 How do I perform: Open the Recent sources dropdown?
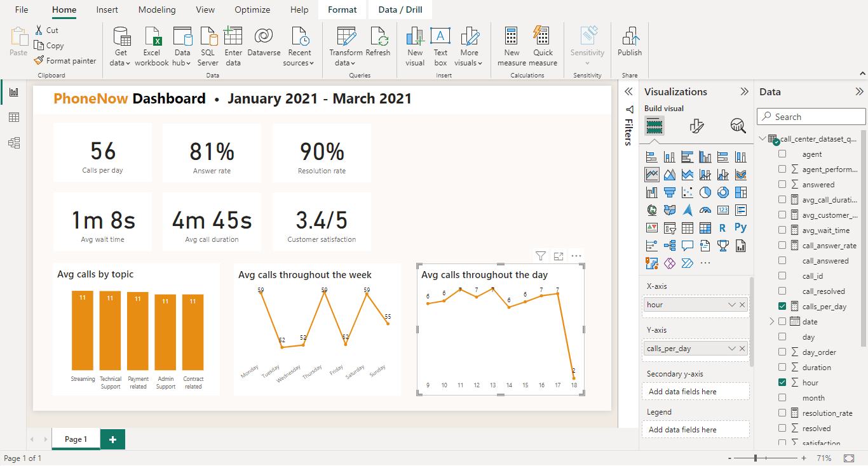point(312,63)
